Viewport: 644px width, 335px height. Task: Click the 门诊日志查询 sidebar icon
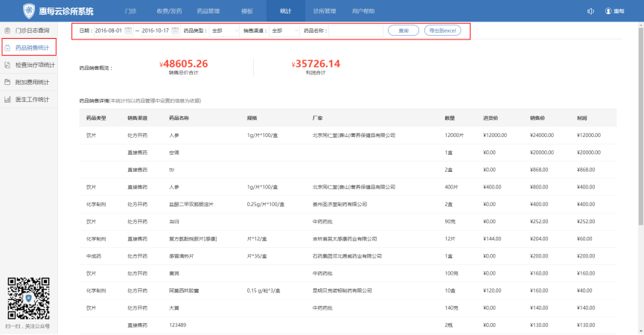pos(7,31)
